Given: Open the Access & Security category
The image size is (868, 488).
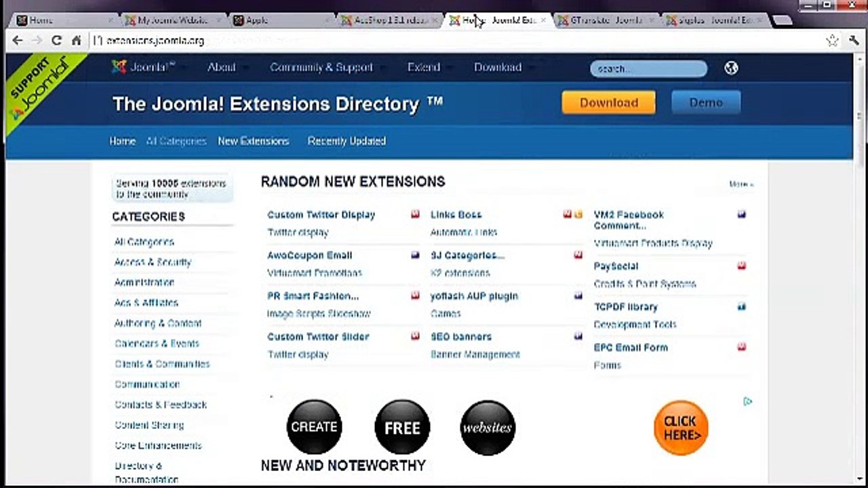Looking at the screenshot, I should (x=153, y=262).
